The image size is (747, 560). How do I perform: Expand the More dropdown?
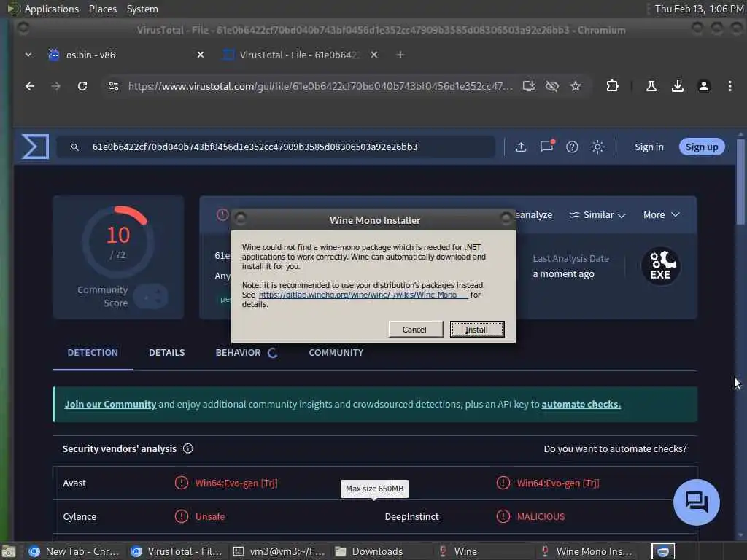(x=661, y=215)
